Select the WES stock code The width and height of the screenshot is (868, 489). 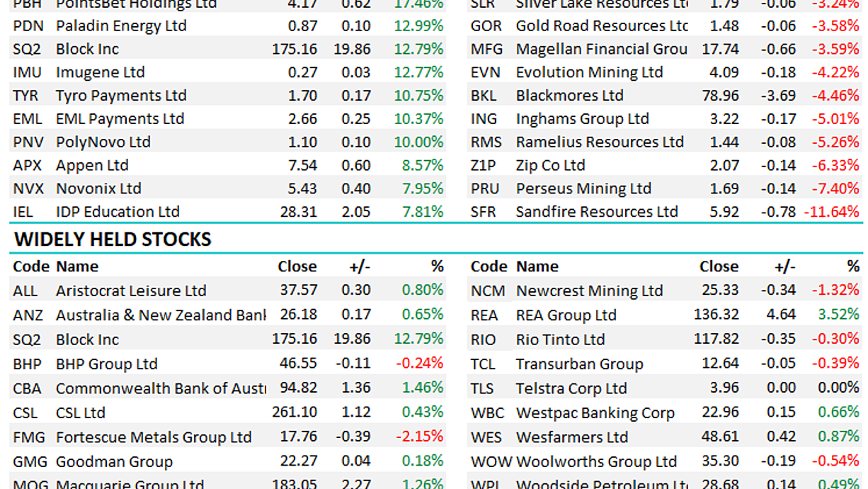[x=487, y=437]
